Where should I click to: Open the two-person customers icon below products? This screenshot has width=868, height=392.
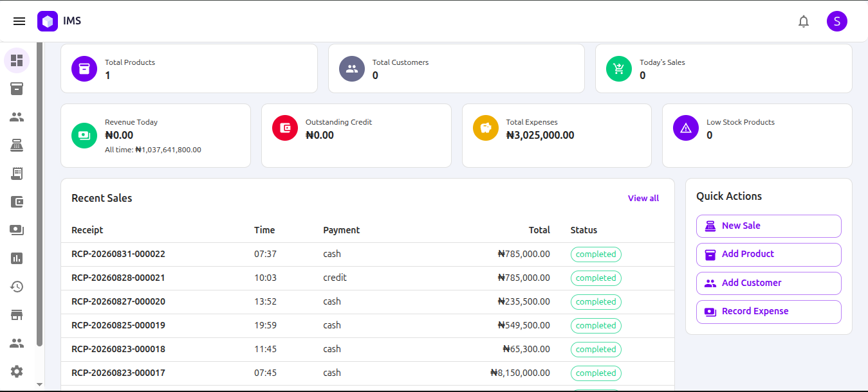click(x=17, y=117)
